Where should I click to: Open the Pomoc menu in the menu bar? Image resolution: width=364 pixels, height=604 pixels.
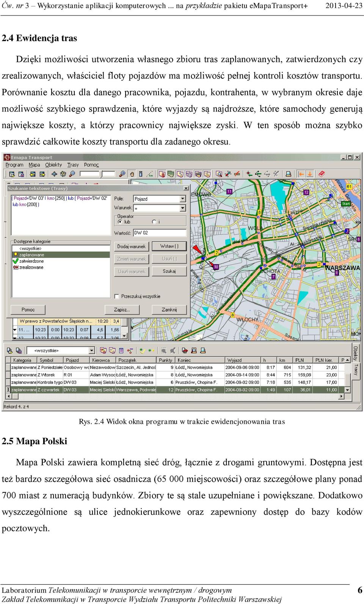(x=91, y=165)
